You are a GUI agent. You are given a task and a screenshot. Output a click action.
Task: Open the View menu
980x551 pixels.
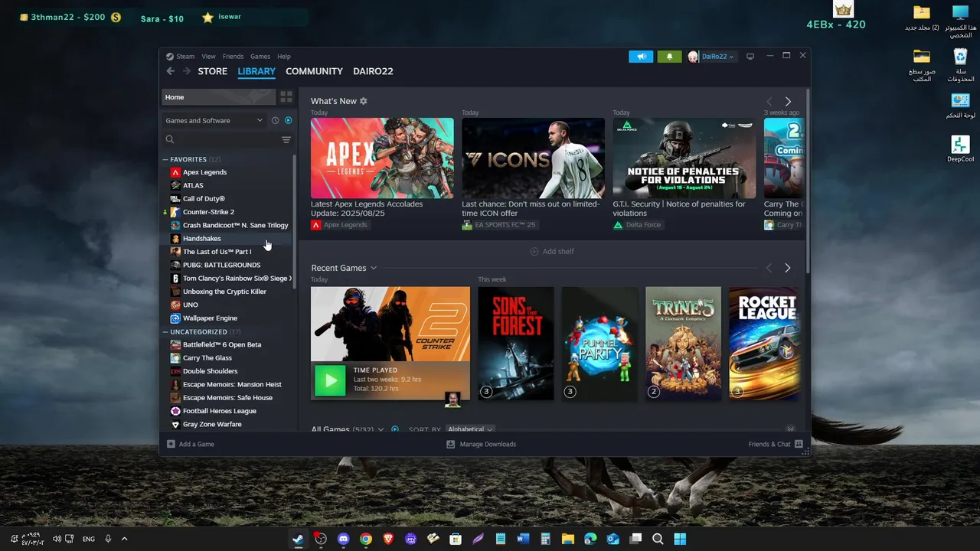[x=208, y=57]
